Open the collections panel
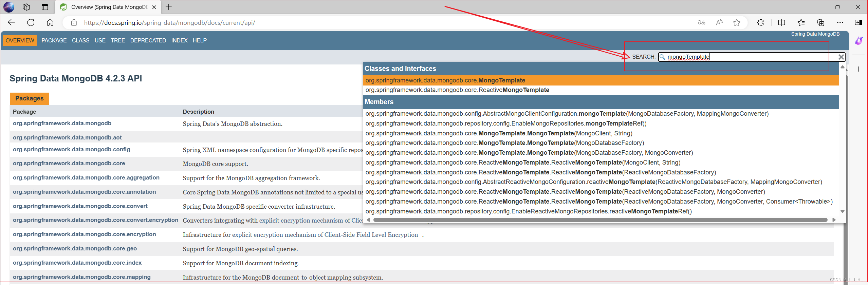Image resolution: width=868 pixels, height=285 pixels. pyautogui.click(x=820, y=22)
